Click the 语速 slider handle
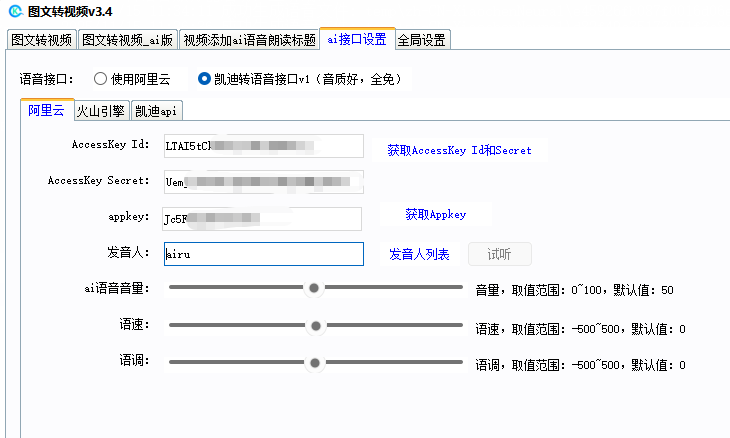The image size is (730, 438). point(316,326)
